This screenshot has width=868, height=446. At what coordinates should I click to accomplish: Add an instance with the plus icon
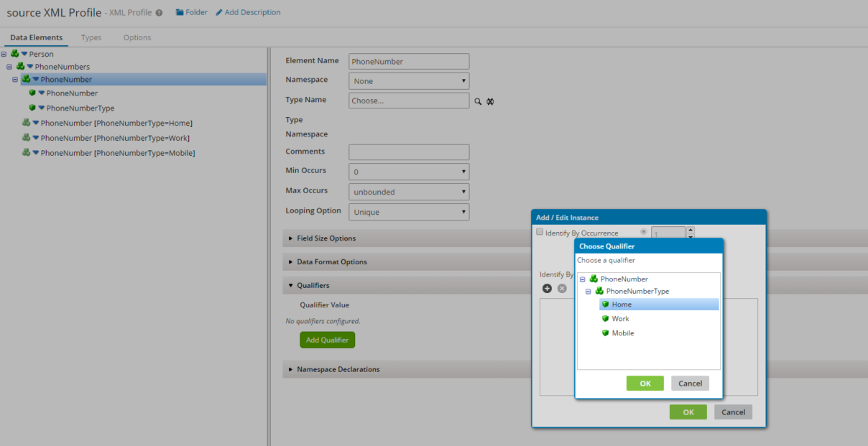pos(547,288)
